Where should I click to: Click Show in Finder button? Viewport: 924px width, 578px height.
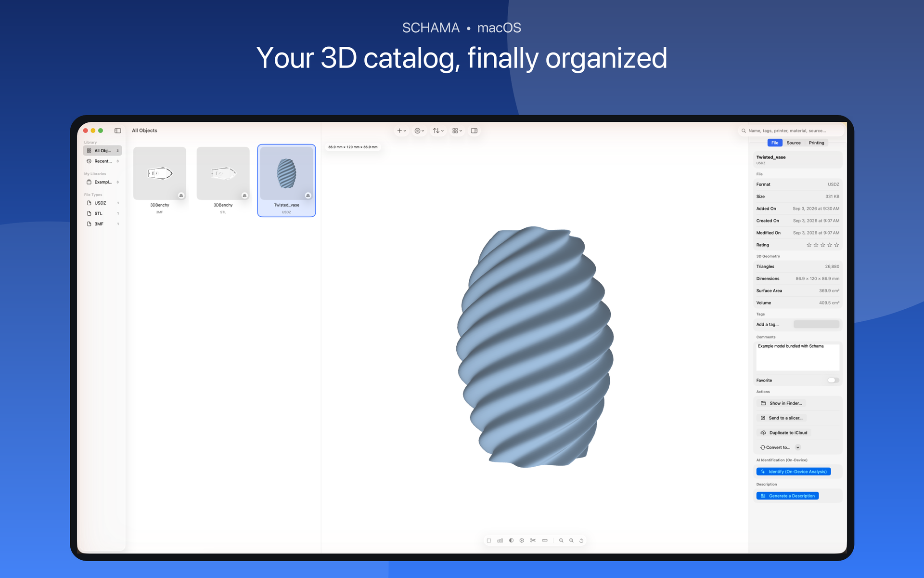[x=782, y=403]
